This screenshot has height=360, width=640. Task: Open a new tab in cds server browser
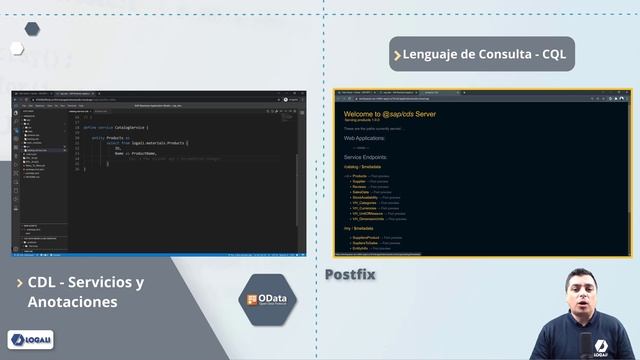click(464, 93)
